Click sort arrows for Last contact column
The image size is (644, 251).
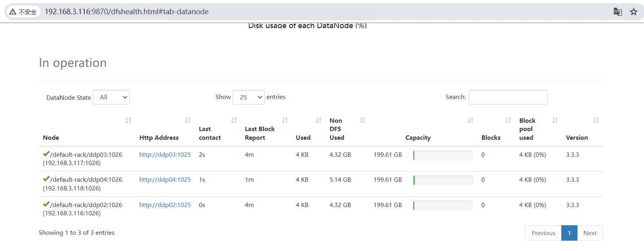click(x=234, y=120)
